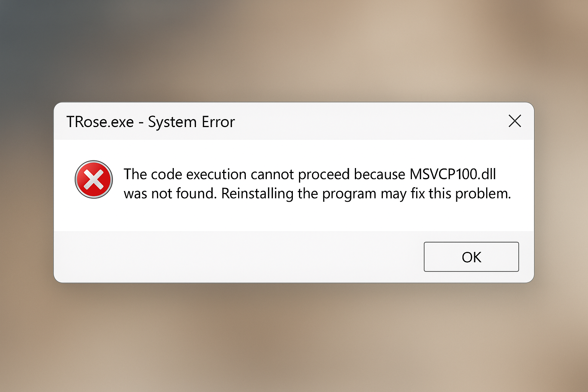Click the OK button
This screenshot has height=392, width=588.
(471, 257)
